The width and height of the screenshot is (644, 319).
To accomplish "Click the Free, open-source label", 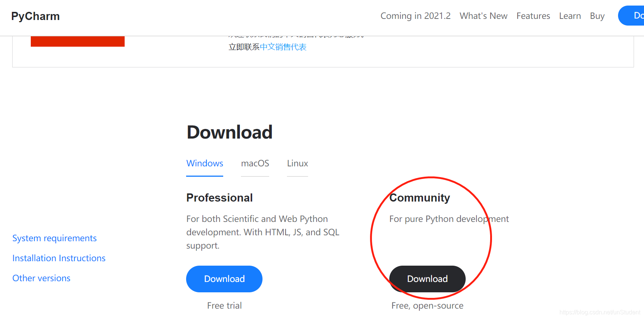I will 427,306.
